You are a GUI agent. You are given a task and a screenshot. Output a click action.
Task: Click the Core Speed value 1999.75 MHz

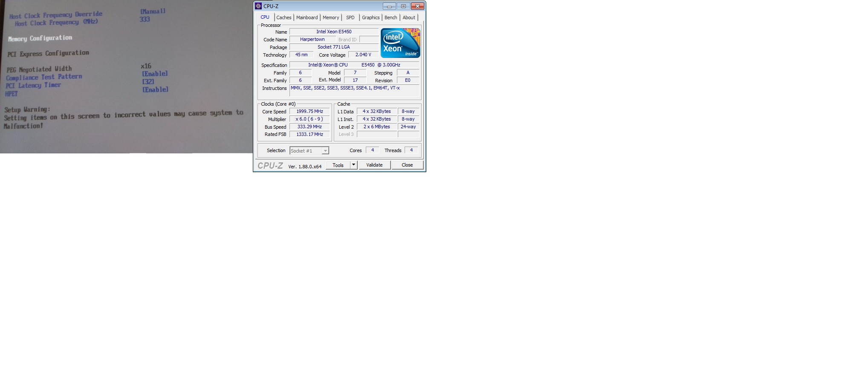click(310, 111)
